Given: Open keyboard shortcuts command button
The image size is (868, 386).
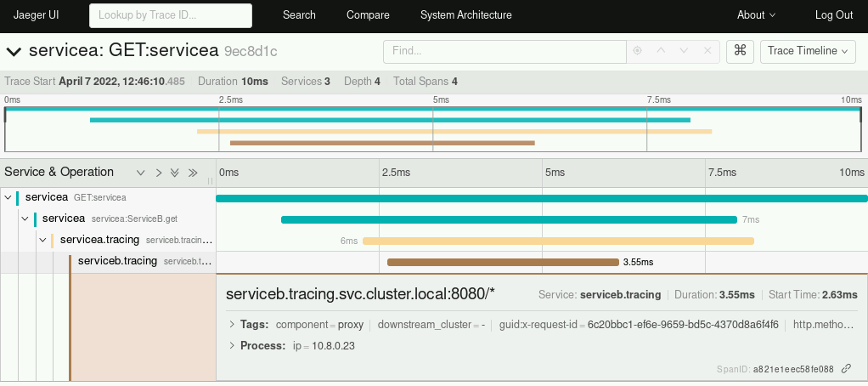Looking at the screenshot, I should (x=740, y=51).
